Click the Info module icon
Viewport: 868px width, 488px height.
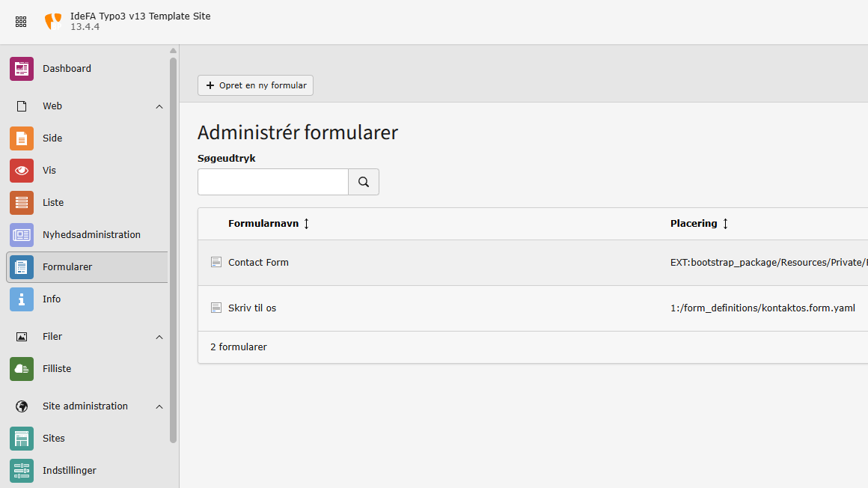tap(22, 299)
